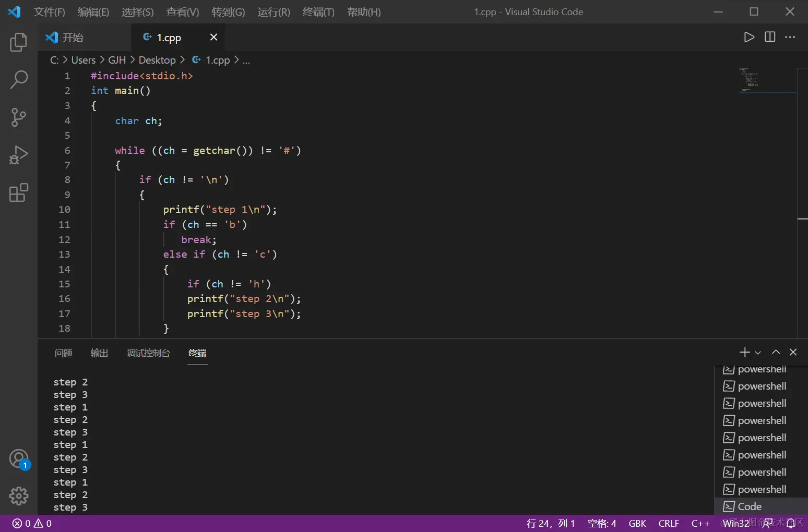
Task: Click line number 6 in the gutter
Action: [67, 150]
